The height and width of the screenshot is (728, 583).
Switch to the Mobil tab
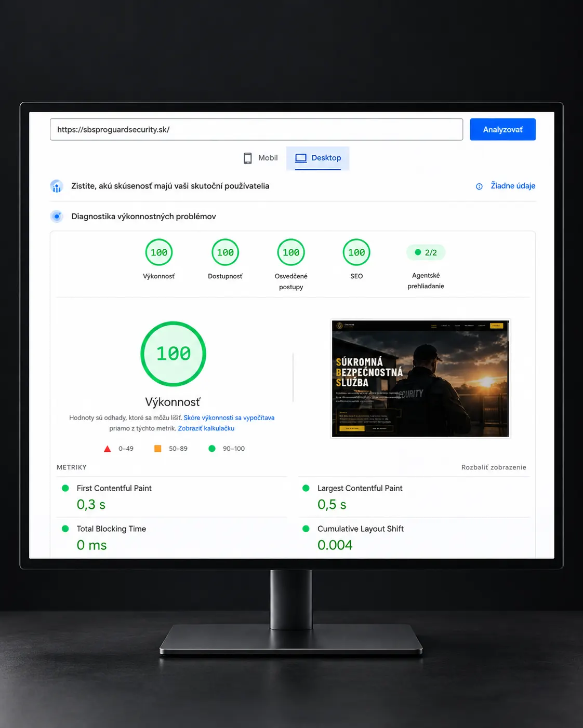click(x=261, y=158)
